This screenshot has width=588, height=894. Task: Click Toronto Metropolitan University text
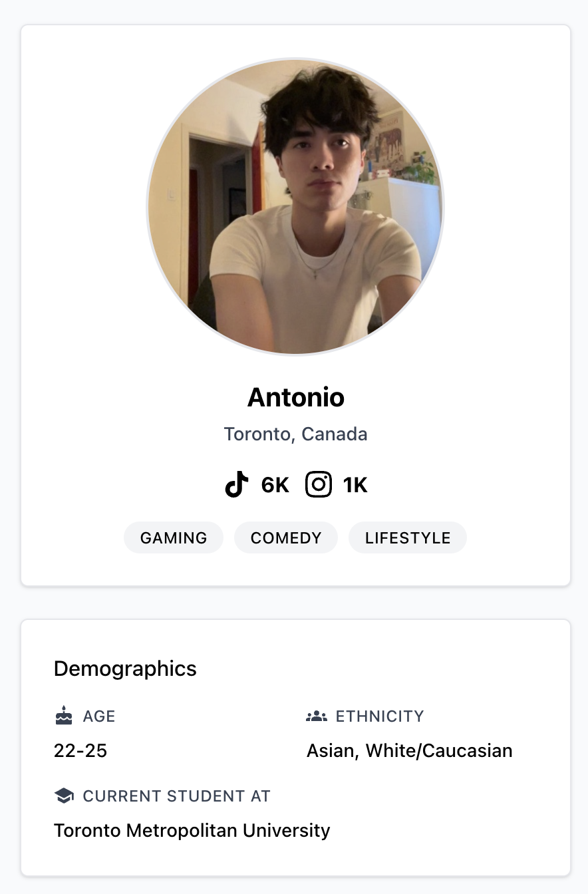(192, 831)
